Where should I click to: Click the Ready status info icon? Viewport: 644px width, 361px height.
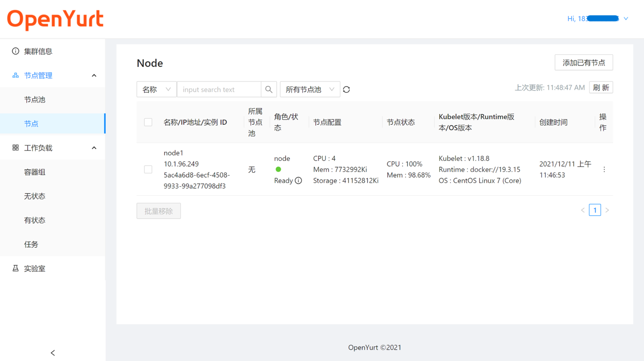(298, 181)
